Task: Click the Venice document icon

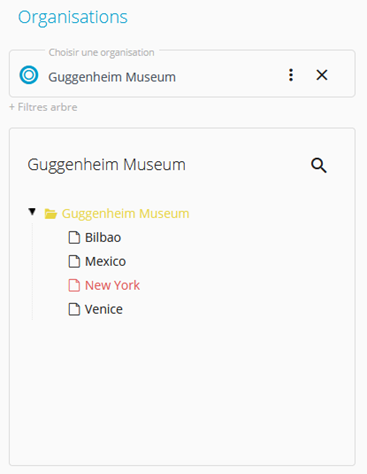Action: [x=74, y=309]
